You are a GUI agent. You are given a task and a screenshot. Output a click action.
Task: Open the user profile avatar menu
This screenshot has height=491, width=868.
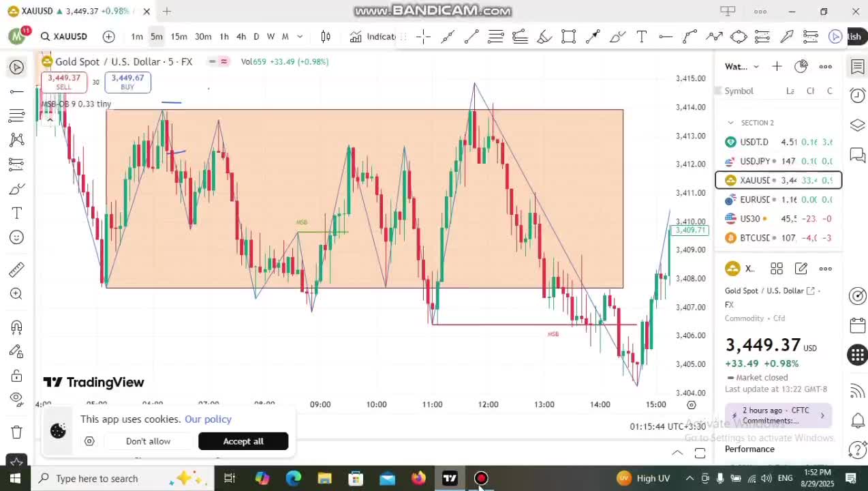[17, 36]
